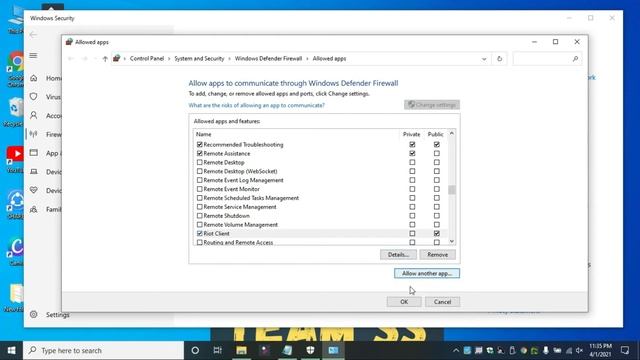
Task: Click the Windows Security hamburger menu icon
Action: 33,56
